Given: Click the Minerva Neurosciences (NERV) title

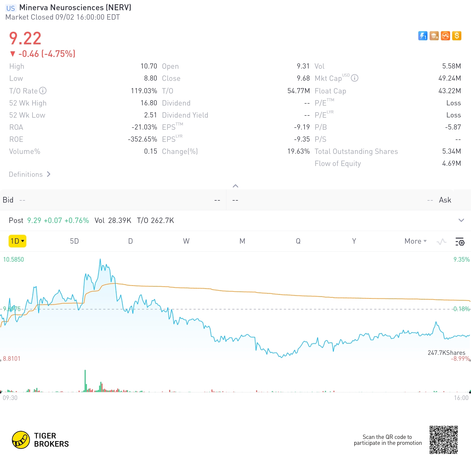Looking at the screenshot, I should pos(75,8).
